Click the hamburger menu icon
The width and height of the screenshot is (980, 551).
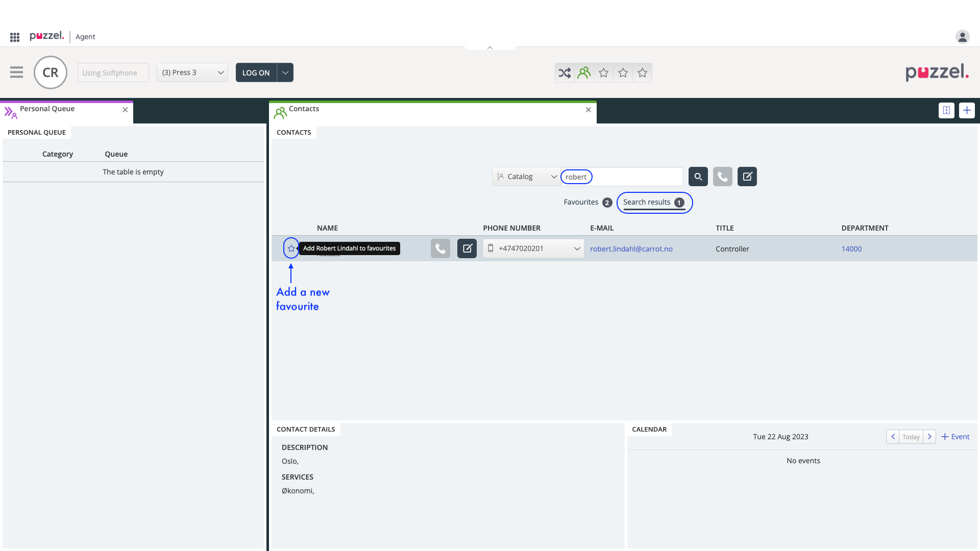(x=16, y=72)
